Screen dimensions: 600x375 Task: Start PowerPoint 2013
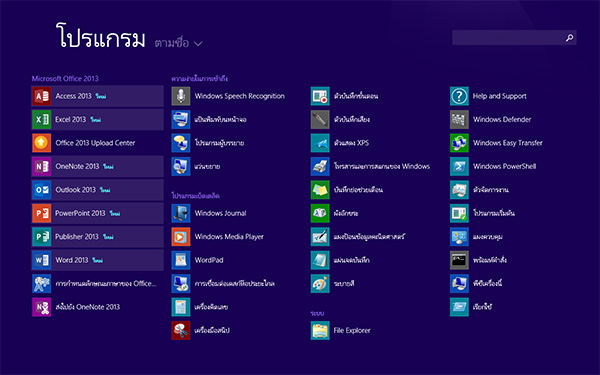pos(97,213)
